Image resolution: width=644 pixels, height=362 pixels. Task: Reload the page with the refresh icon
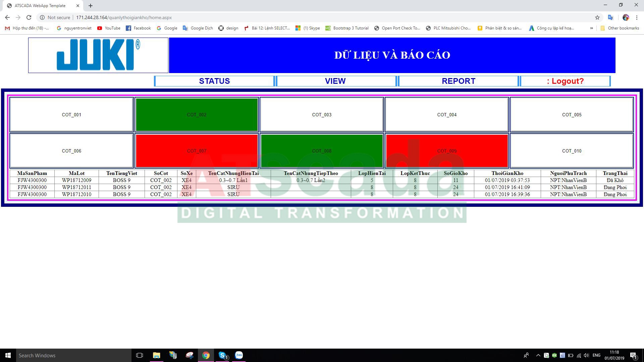pos(29,17)
